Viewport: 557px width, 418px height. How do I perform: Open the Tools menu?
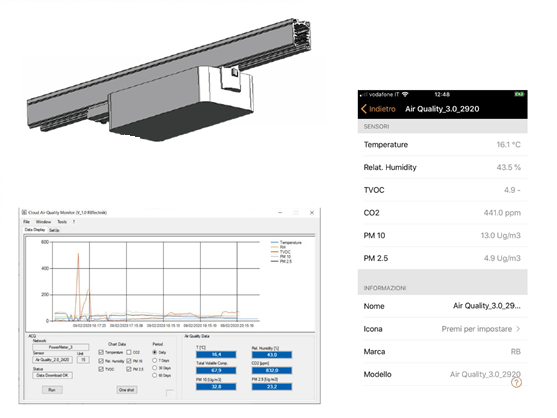coord(62,222)
